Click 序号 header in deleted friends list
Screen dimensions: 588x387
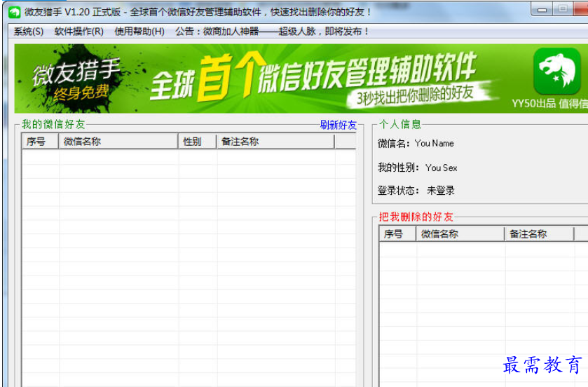click(397, 234)
